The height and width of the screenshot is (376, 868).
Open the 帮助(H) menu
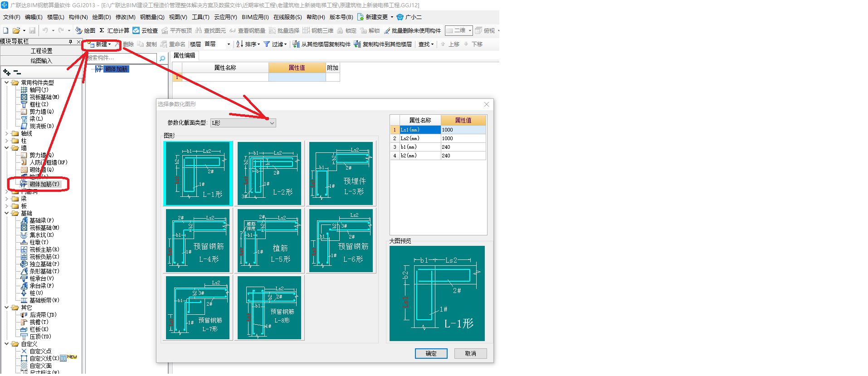(x=316, y=17)
